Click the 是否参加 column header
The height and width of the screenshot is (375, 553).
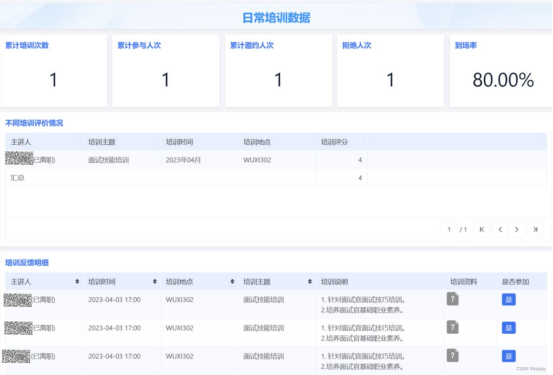(x=515, y=282)
